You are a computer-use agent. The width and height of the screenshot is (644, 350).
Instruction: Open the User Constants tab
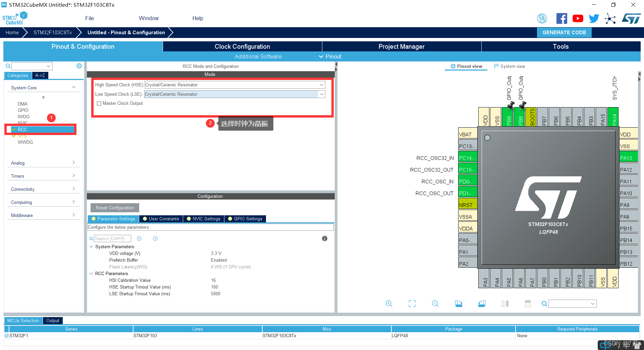161,219
